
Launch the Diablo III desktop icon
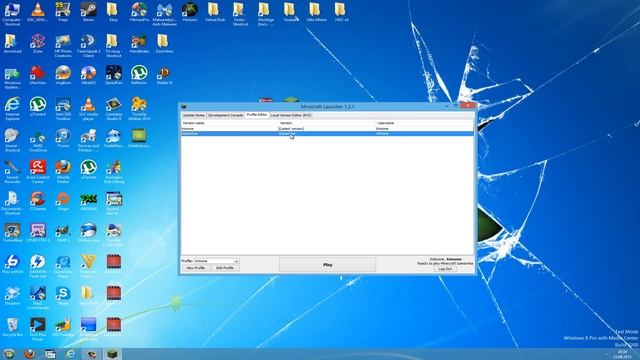(x=164, y=75)
